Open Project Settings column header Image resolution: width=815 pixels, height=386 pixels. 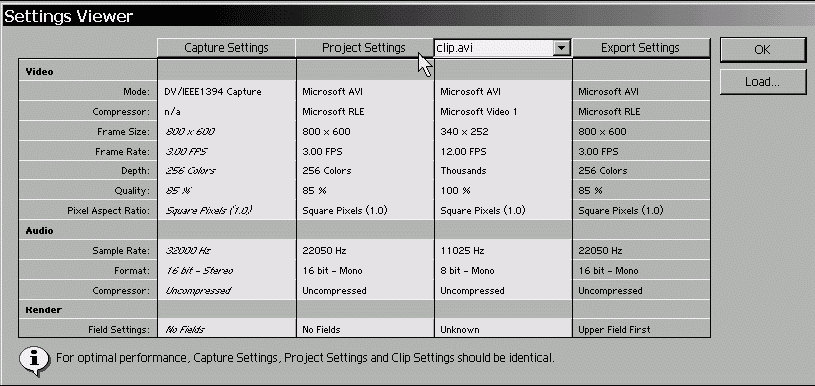364,48
